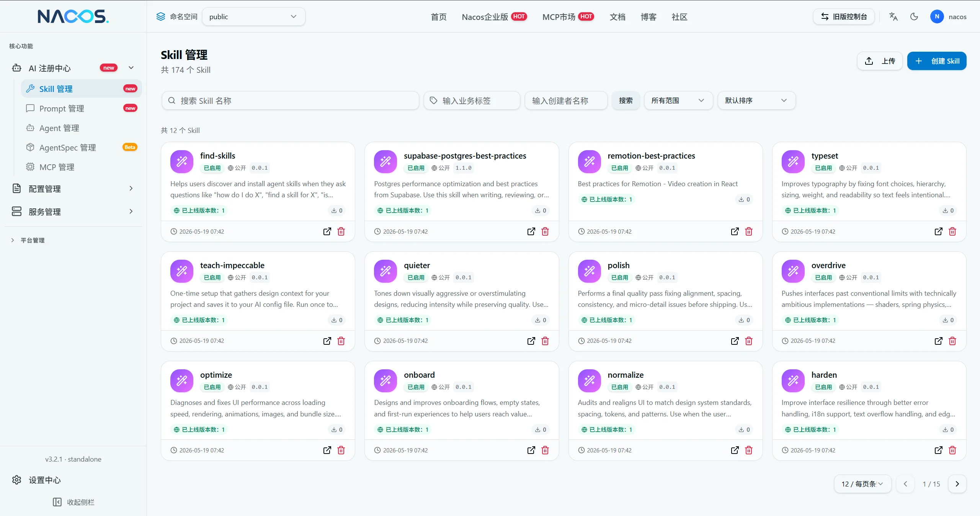
Task: Go to the previous page of skills
Action: point(905,484)
